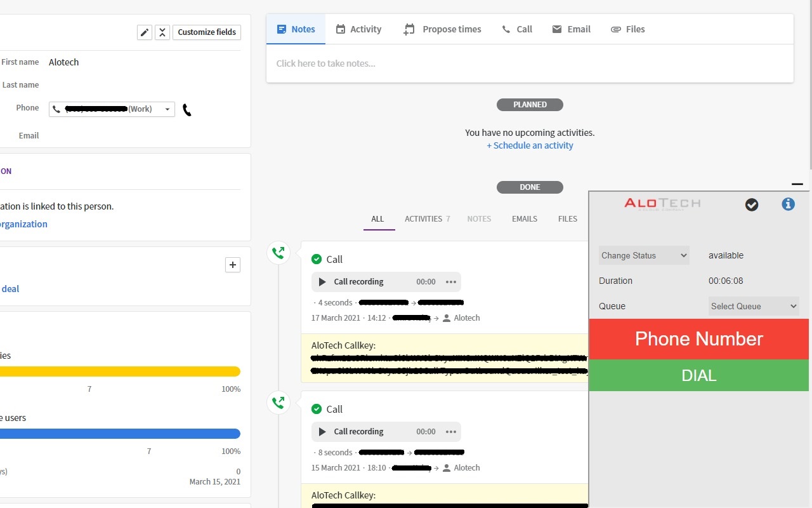The height and width of the screenshot is (508, 812).
Task: Click the PLANNED section badge
Action: [530, 105]
